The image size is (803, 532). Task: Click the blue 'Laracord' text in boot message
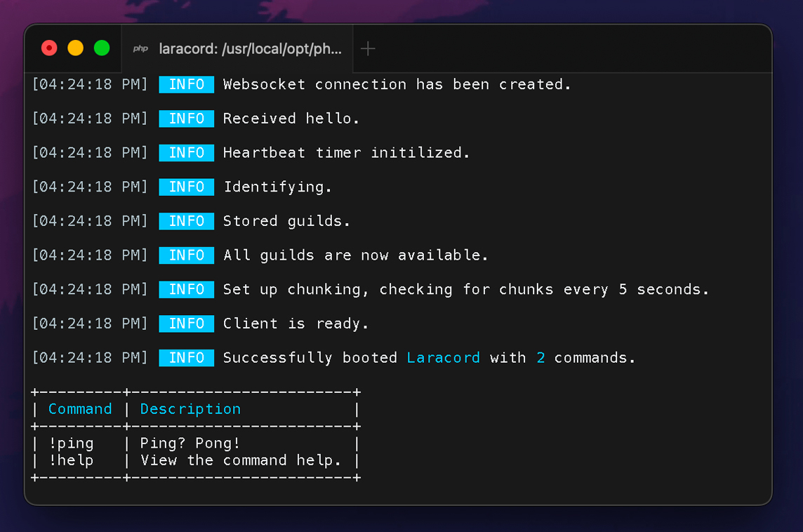tap(444, 358)
